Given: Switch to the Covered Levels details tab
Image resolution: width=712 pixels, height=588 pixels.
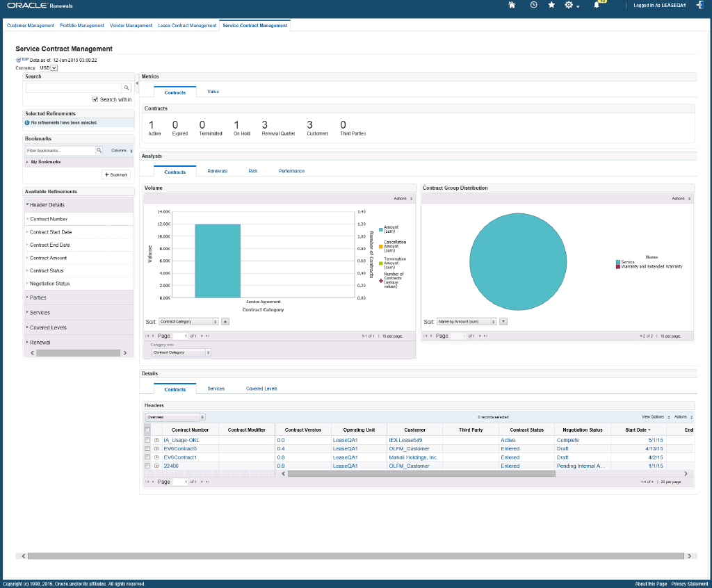Looking at the screenshot, I should [x=261, y=389].
